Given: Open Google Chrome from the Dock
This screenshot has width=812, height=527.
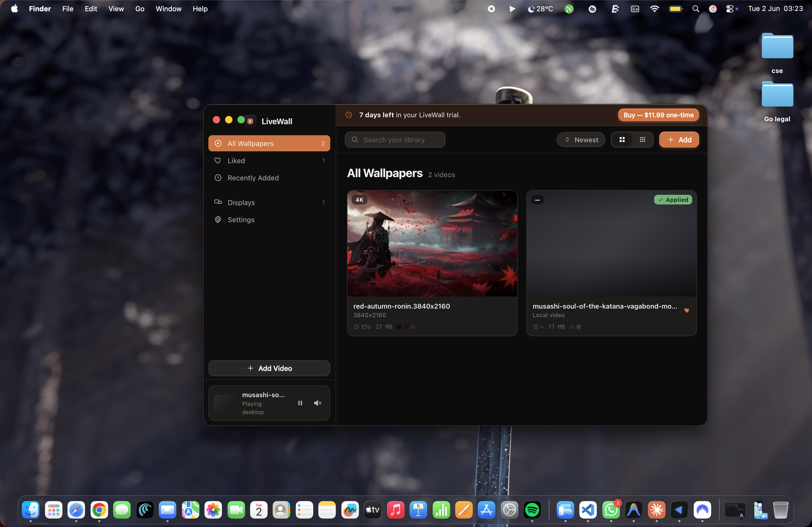Looking at the screenshot, I should coord(99,510).
